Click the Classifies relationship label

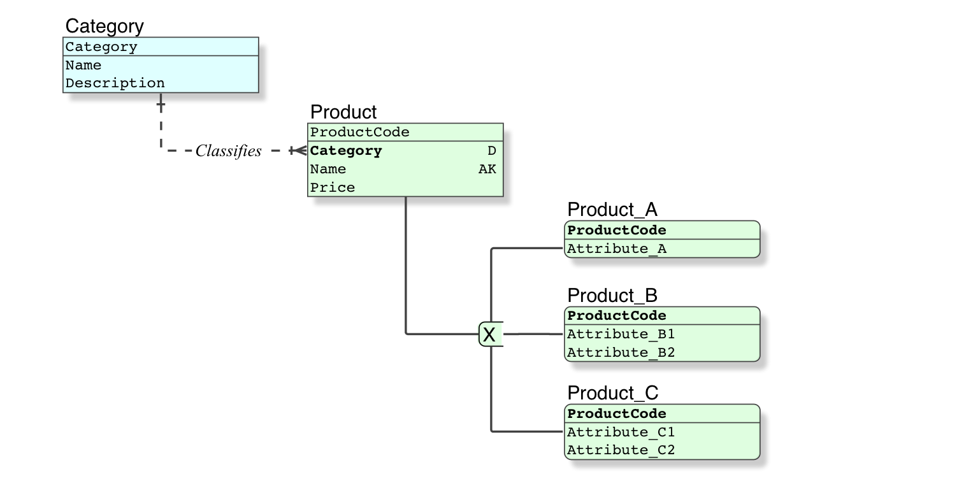click(x=229, y=151)
